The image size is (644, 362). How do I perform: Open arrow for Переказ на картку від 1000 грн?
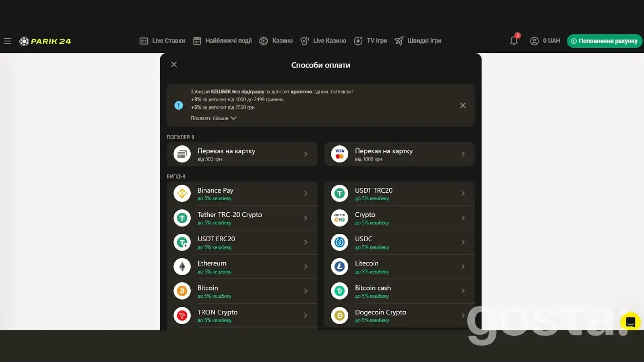[463, 154]
